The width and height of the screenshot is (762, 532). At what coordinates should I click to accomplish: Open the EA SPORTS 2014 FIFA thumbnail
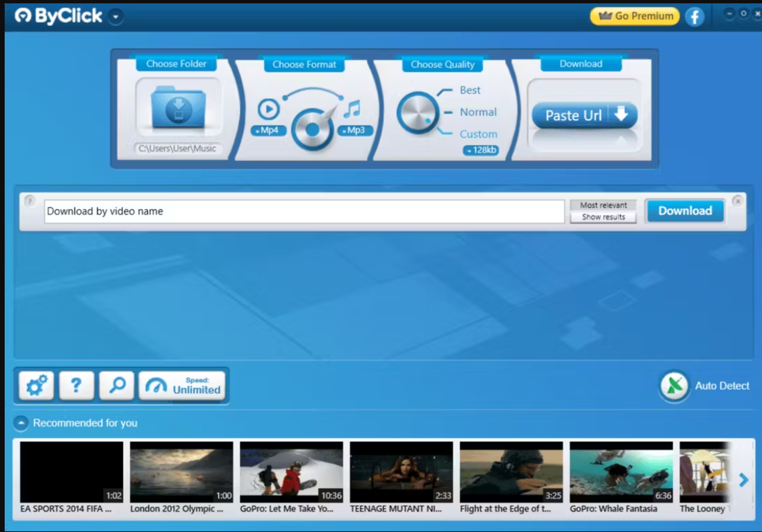pyautogui.click(x=71, y=472)
